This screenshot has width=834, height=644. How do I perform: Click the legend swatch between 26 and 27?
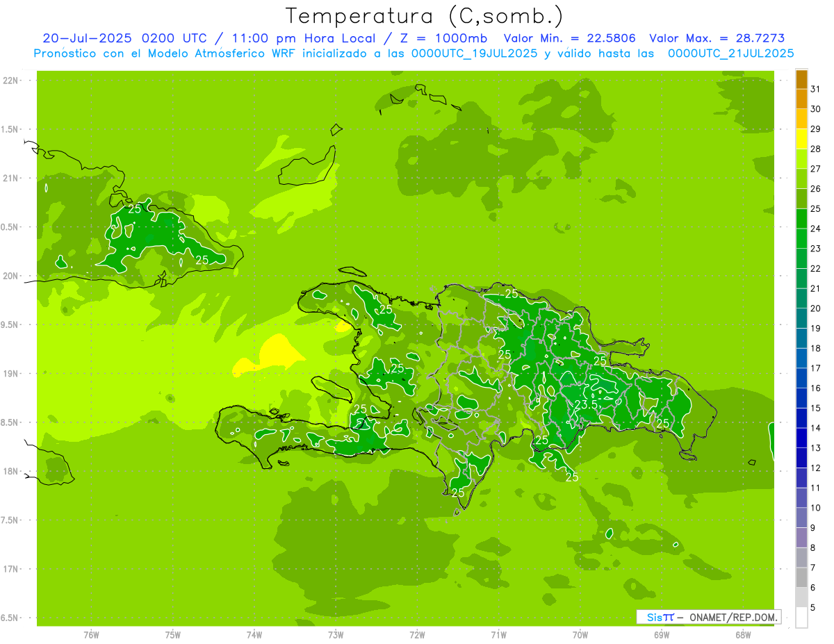[801, 179]
